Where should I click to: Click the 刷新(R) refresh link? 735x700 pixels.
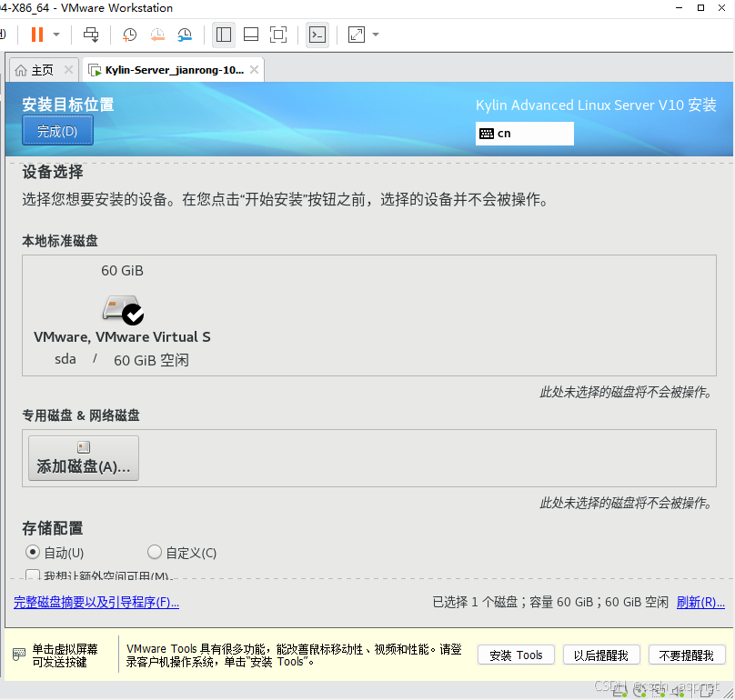(x=700, y=602)
